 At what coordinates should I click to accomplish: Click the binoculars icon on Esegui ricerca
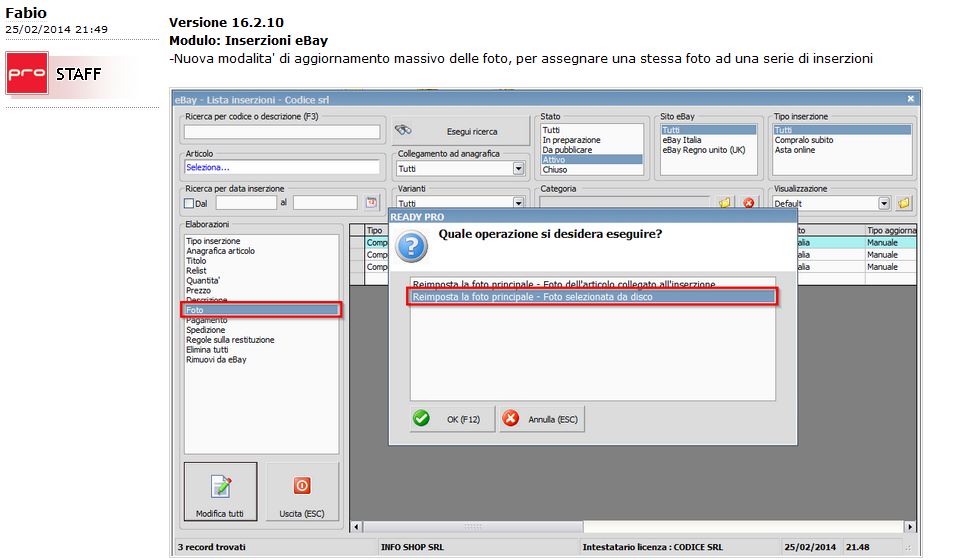click(403, 130)
